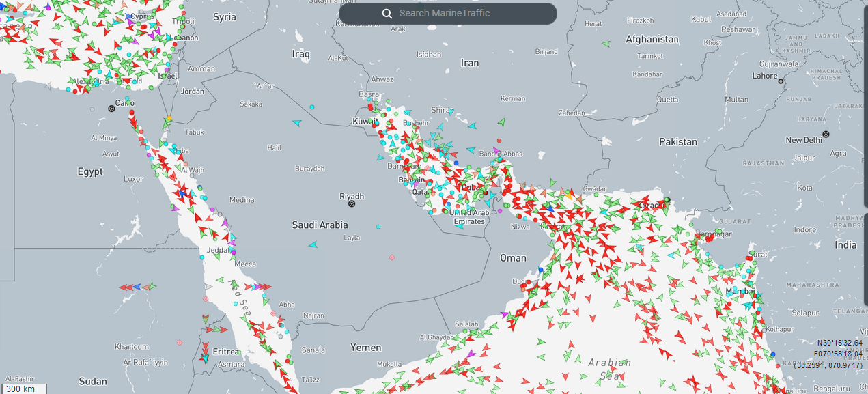This screenshot has width=868, height=394.
Task: Select the cyan vessel arrow left of Layla
Action: coord(313,244)
